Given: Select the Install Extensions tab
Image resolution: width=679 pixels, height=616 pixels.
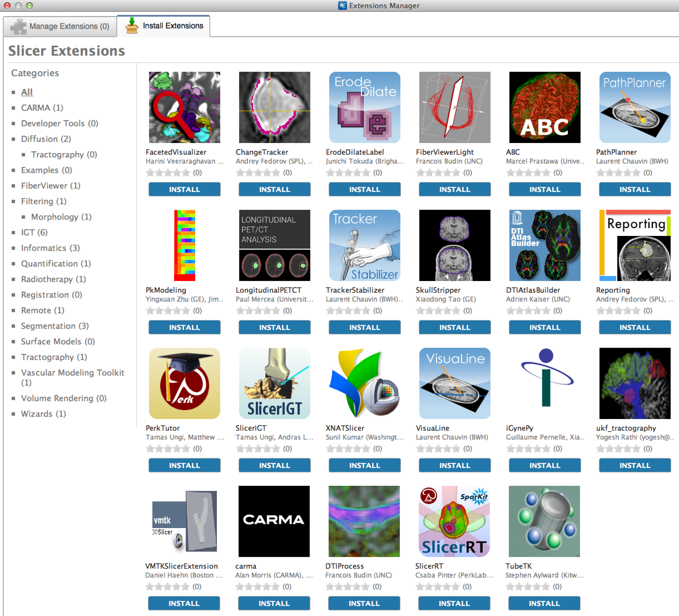Looking at the screenshot, I should (164, 26).
